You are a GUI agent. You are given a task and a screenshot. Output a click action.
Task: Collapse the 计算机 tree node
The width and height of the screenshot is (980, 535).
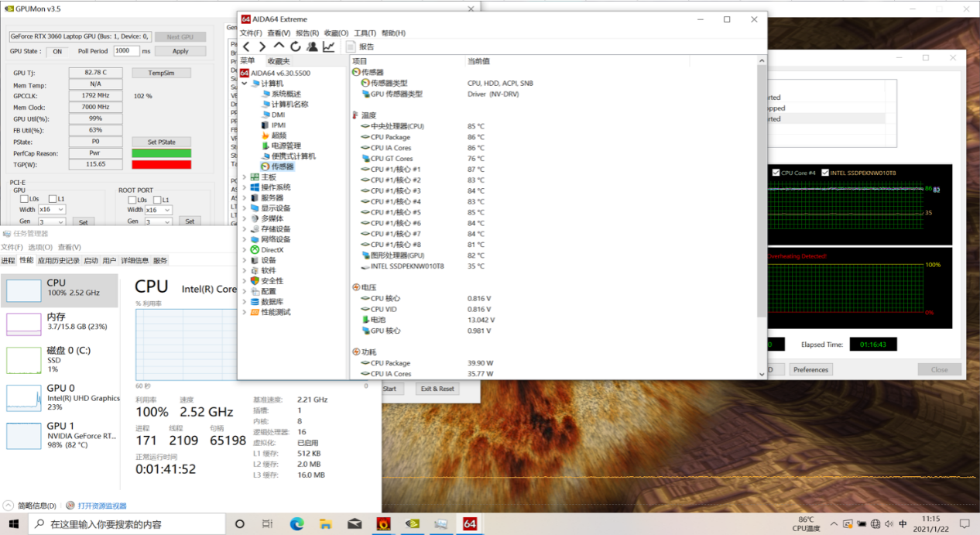245,84
